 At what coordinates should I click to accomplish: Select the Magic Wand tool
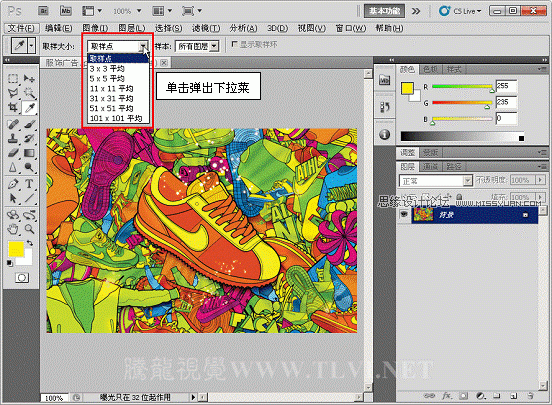pyautogui.click(x=29, y=93)
